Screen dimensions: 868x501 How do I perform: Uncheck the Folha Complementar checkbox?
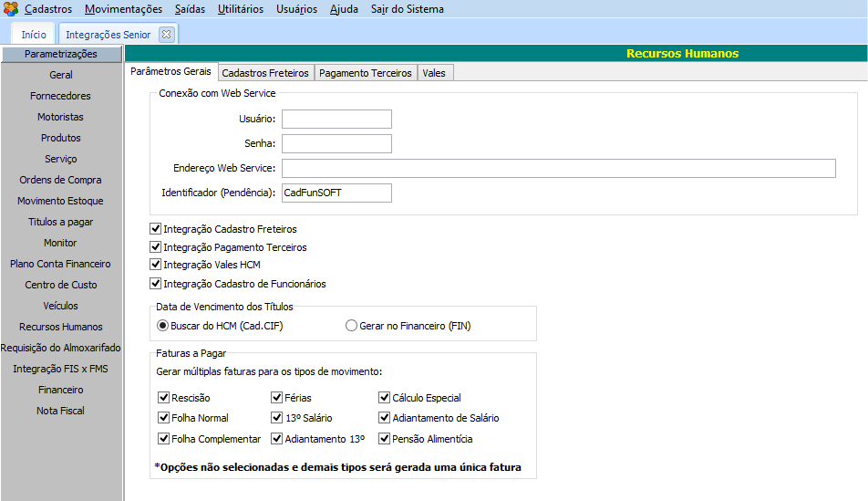pos(163,439)
